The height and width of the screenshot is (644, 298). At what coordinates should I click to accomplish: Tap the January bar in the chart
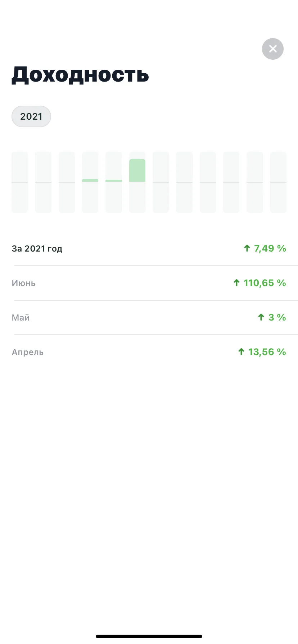pyautogui.click(x=20, y=182)
